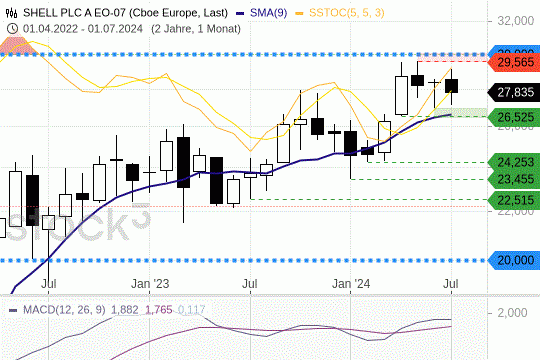Image resolution: width=540 pixels, height=360 pixels.
Task: Click the MACD histogram value 0,117
Action: (191, 310)
